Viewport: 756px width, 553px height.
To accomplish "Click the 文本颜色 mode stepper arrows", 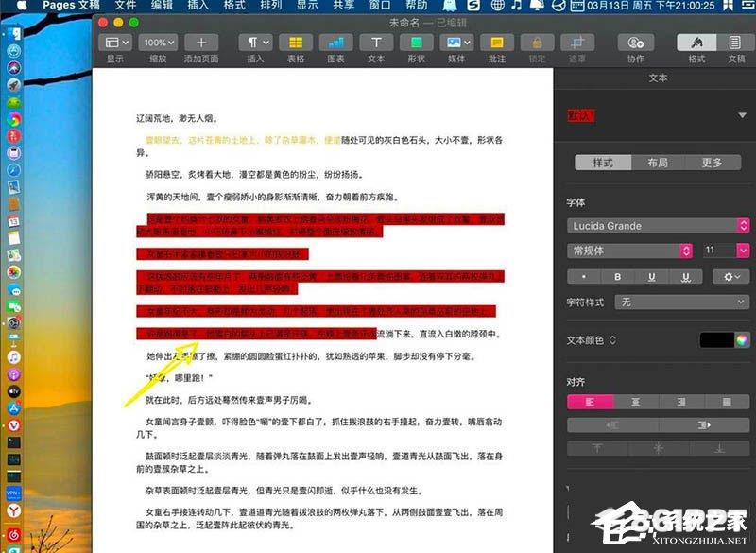I will pos(612,340).
